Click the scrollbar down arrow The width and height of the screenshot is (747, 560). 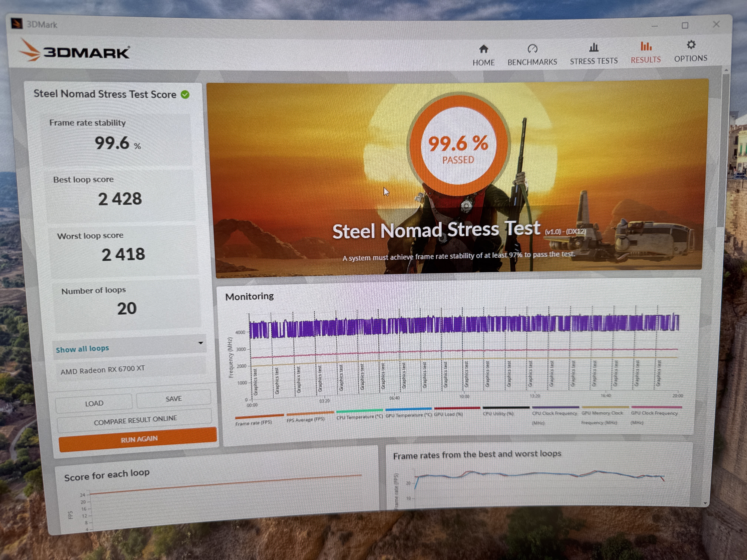point(705,503)
